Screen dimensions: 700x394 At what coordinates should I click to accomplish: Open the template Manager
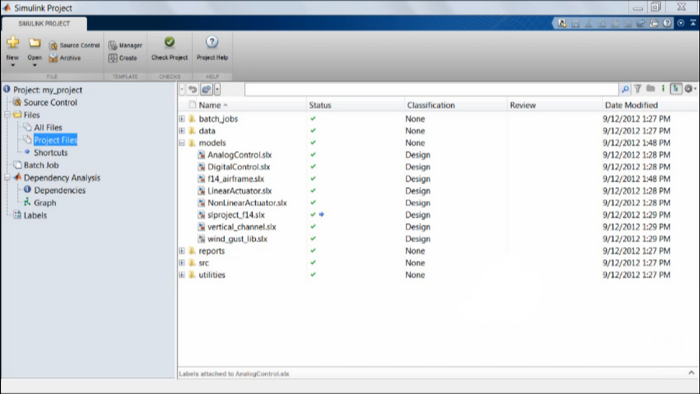125,46
